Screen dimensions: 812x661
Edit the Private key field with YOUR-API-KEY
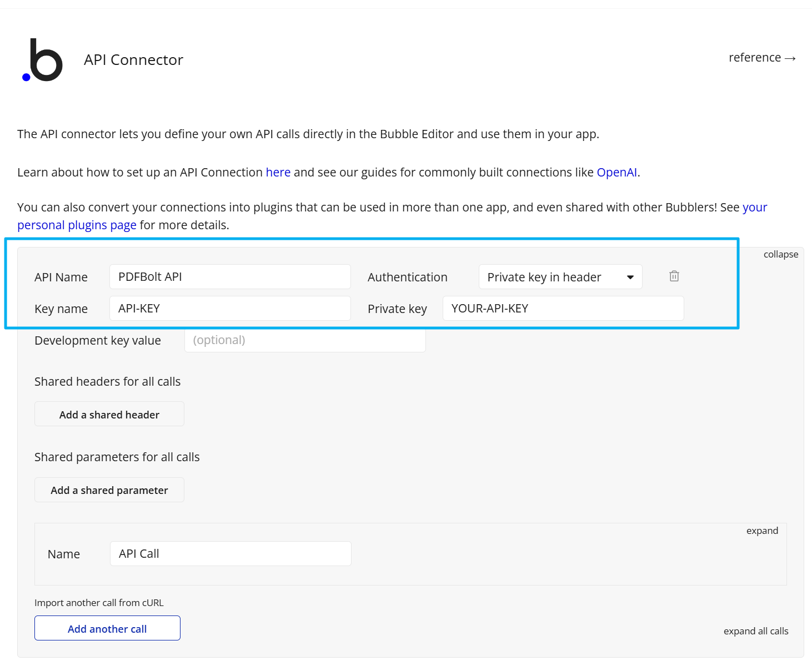563,308
